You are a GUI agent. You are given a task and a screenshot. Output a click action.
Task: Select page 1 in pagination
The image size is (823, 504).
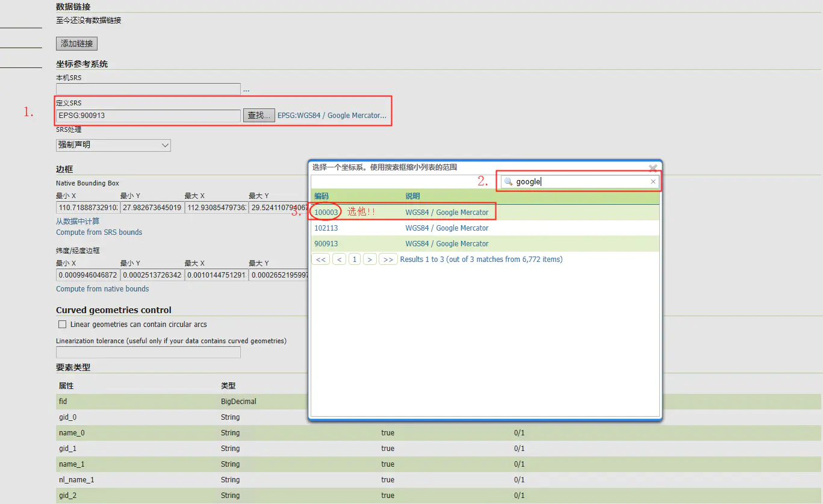coord(355,260)
